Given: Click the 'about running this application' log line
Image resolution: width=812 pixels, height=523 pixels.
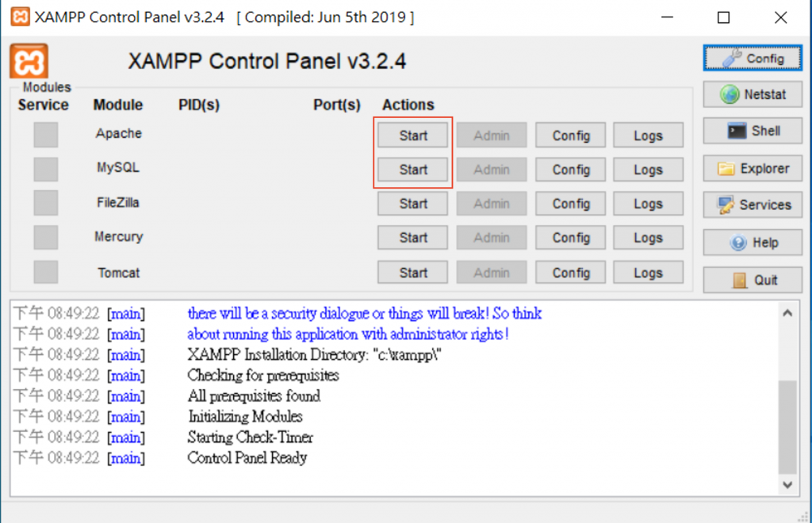Looking at the screenshot, I should tap(348, 334).
